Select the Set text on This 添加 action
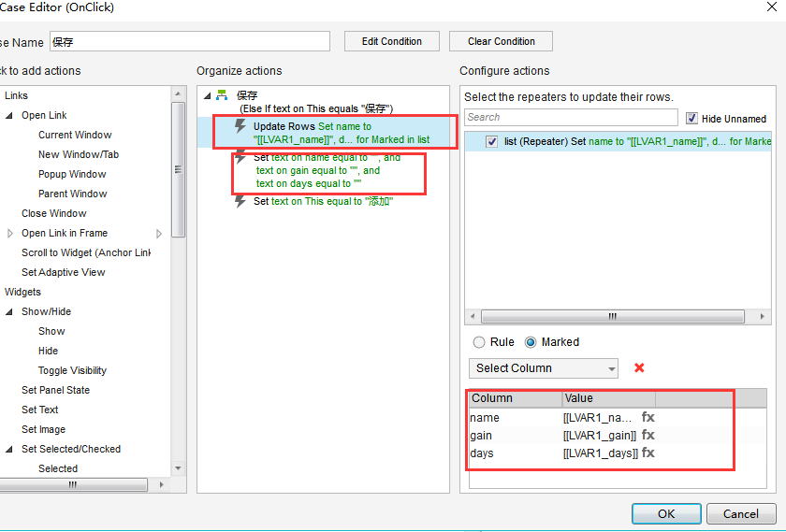 [x=324, y=201]
